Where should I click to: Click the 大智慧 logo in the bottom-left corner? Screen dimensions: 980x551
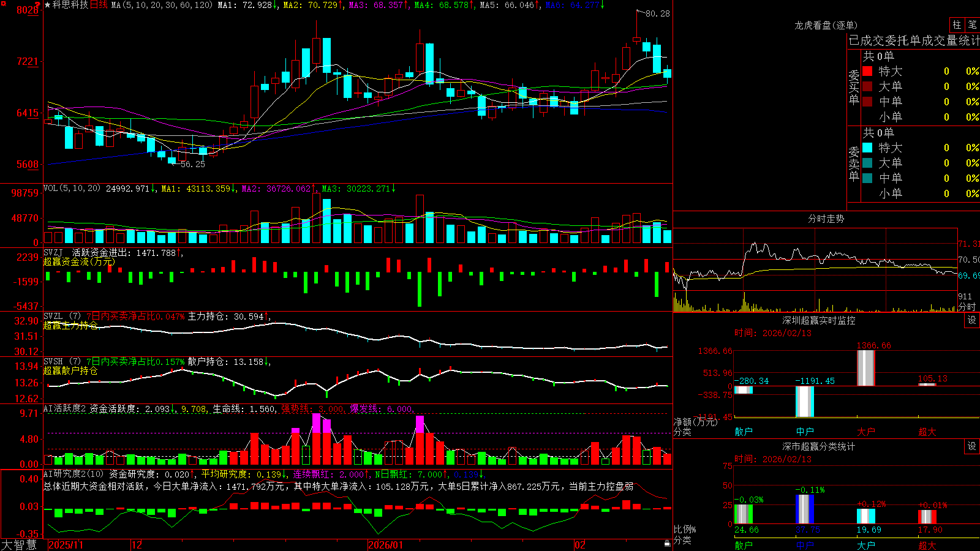19,545
